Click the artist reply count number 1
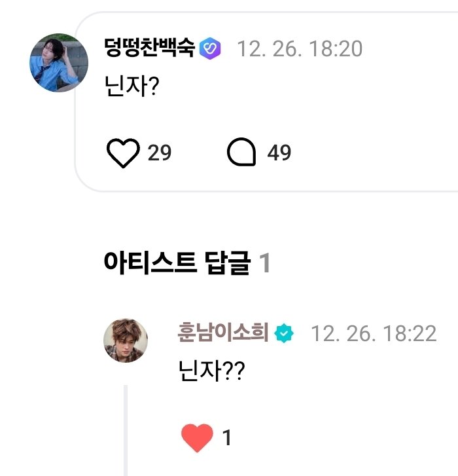Screen dimensions: 458x476 point(265,264)
